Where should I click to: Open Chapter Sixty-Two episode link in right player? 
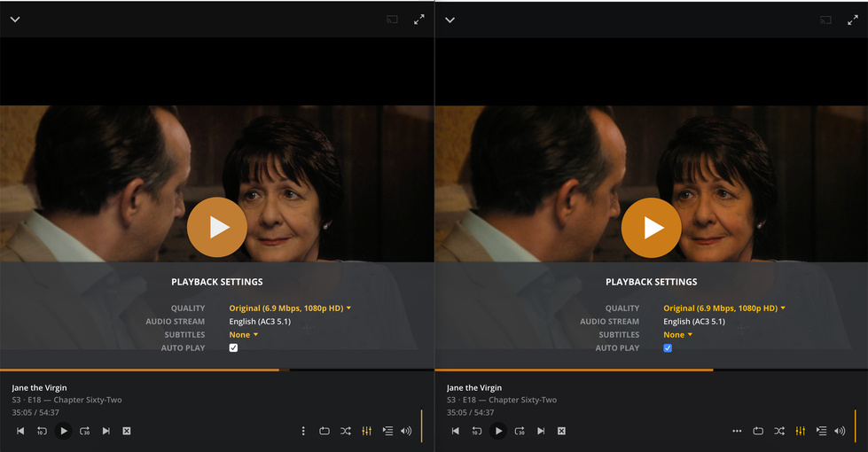pos(522,400)
